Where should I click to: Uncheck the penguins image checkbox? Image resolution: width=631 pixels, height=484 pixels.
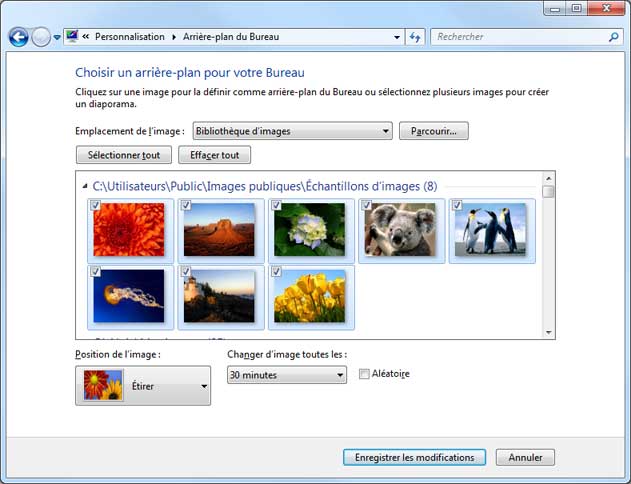[x=457, y=205]
